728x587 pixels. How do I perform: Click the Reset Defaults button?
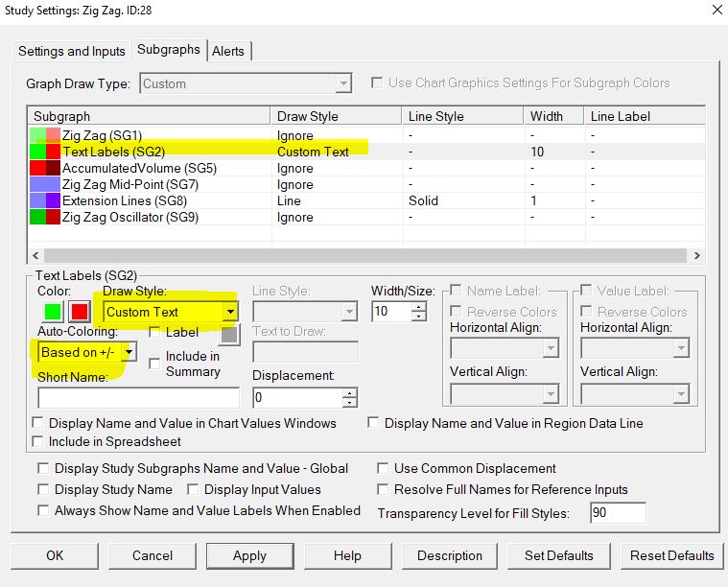(x=671, y=556)
